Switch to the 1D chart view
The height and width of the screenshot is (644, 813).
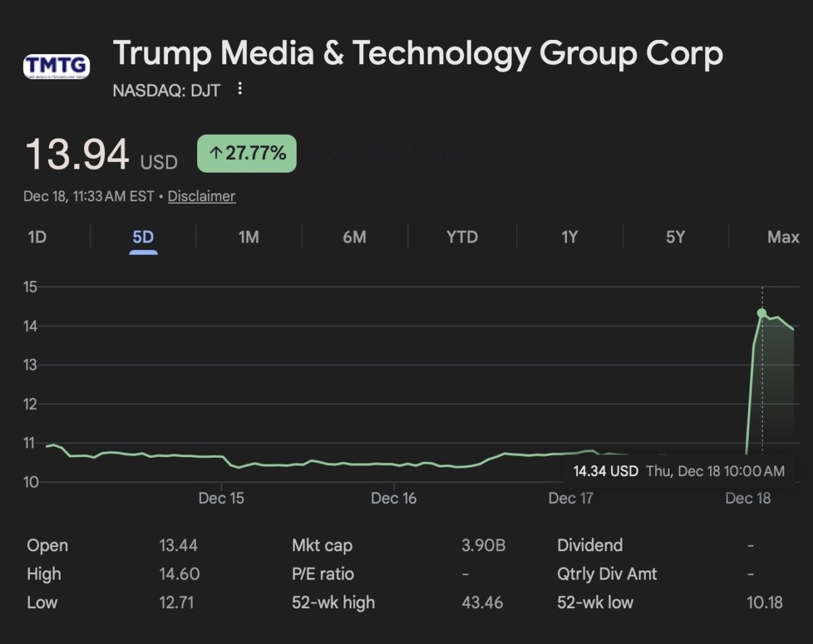(37, 237)
